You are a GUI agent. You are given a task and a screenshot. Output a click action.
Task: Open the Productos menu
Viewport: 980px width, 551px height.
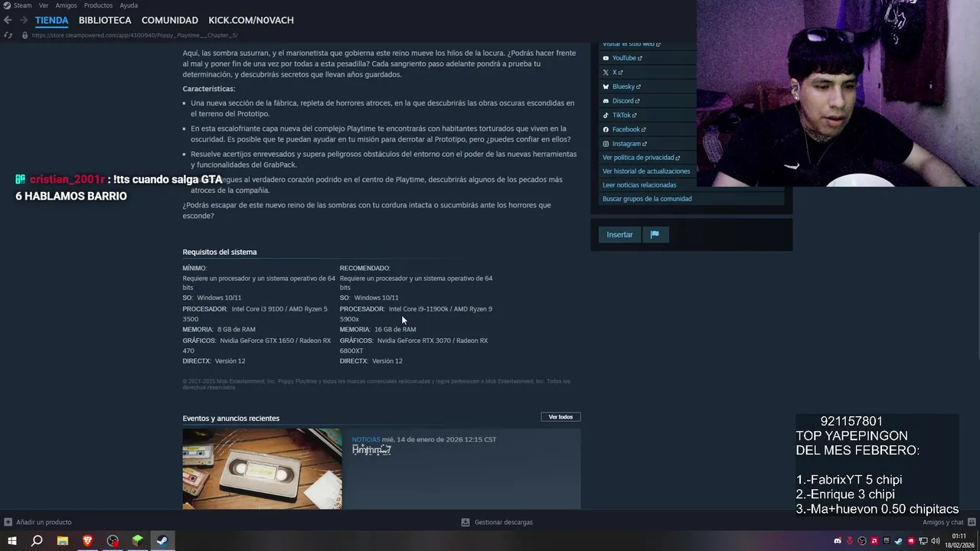[98, 5]
